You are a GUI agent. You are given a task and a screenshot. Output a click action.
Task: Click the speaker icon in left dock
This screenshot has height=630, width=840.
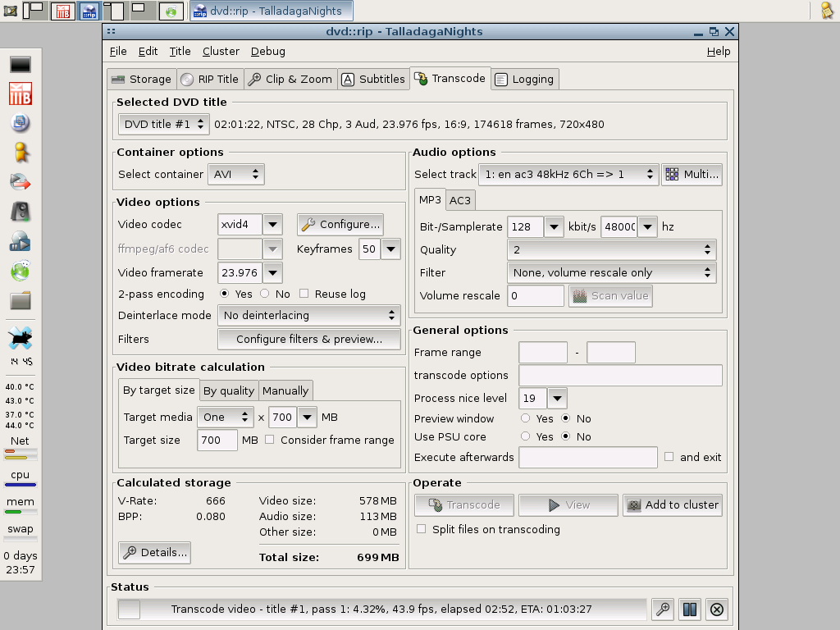point(21,212)
